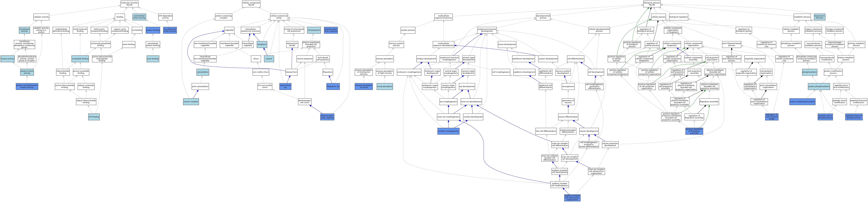Select the 'system process' node
The height and width of the screenshot is (202, 868).
click(408, 30)
